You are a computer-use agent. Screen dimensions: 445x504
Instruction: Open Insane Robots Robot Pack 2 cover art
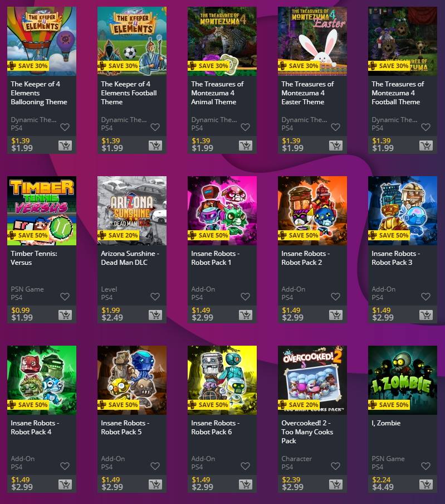[x=312, y=211]
